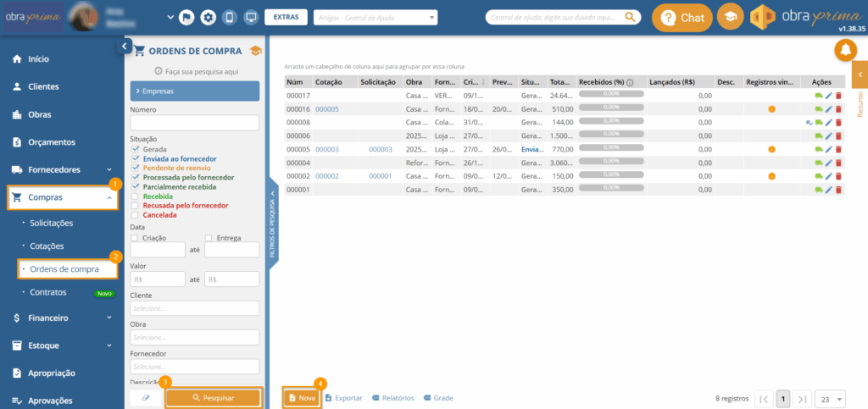Viewport: 868px width, 409px height.
Task: Open the Artigos - Central de Ajuda dropdown
Action: (x=376, y=17)
